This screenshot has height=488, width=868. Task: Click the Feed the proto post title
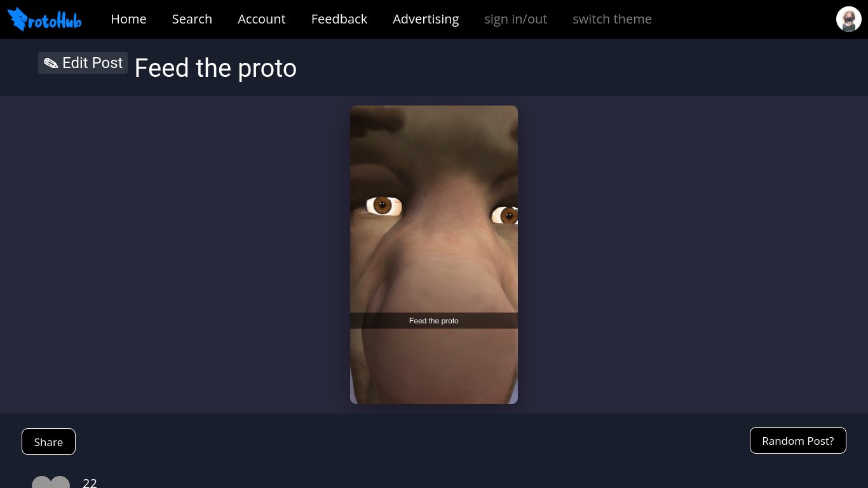215,68
